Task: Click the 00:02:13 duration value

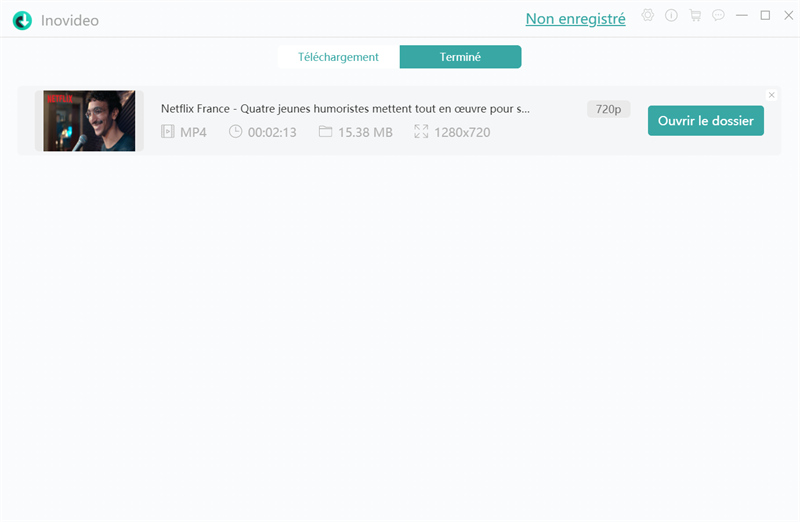Action: 272,132
